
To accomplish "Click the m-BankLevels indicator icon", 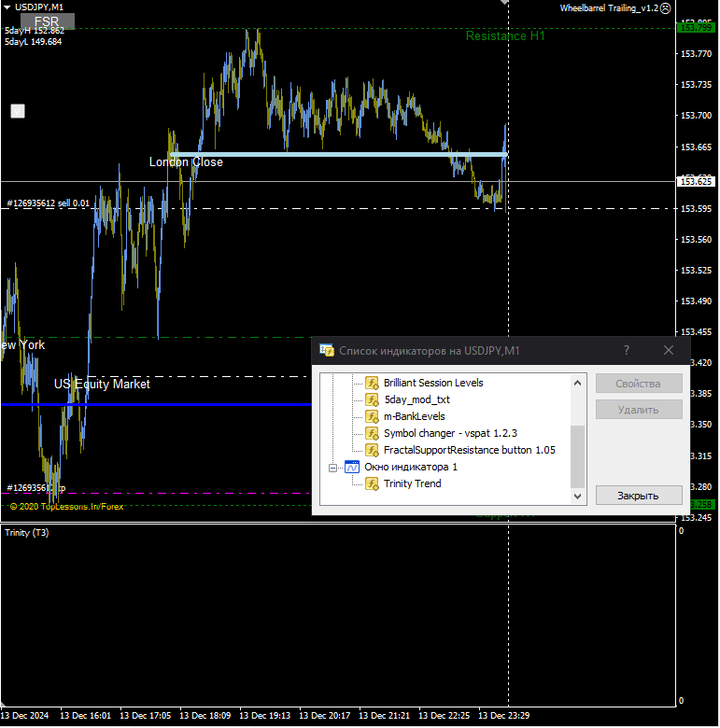I will coord(372,416).
